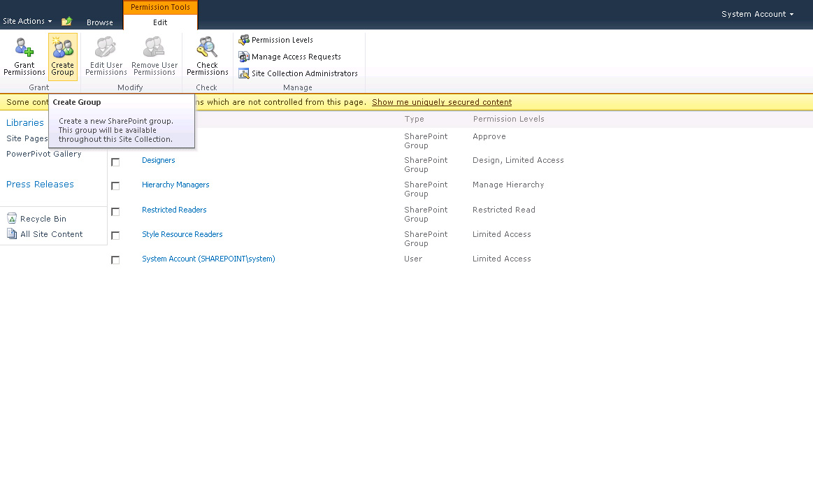This screenshot has width=813, height=504.
Task: Click the Site Collection Administrators icon
Action: (244, 73)
